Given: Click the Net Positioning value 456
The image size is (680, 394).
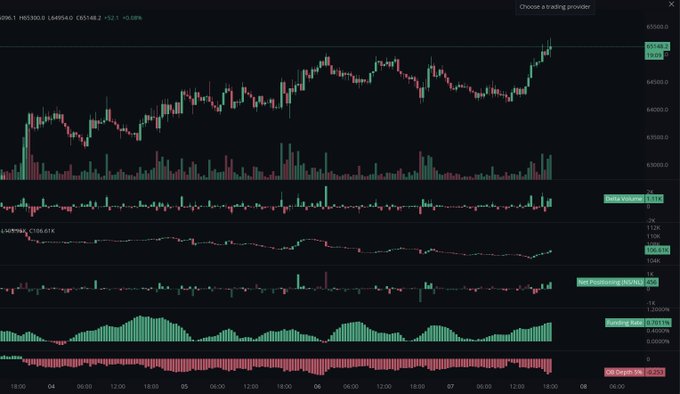Looking at the screenshot, I should pos(651,282).
